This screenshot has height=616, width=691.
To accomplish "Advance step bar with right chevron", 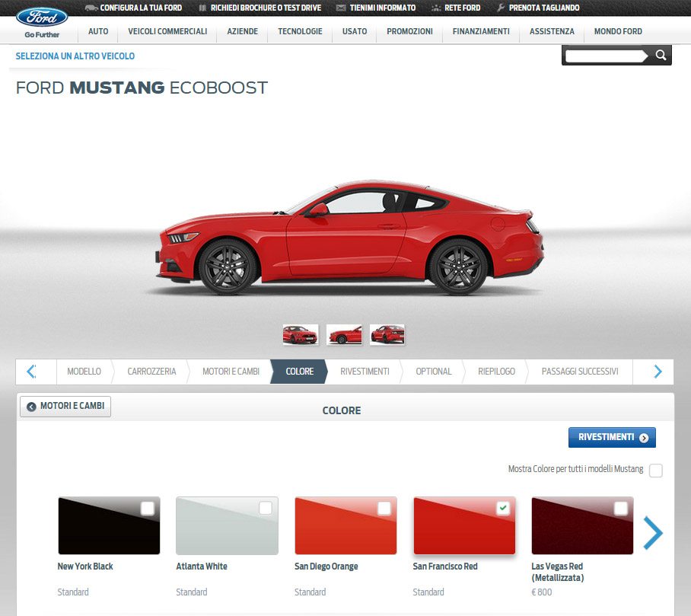I will pyautogui.click(x=658, y=372).
